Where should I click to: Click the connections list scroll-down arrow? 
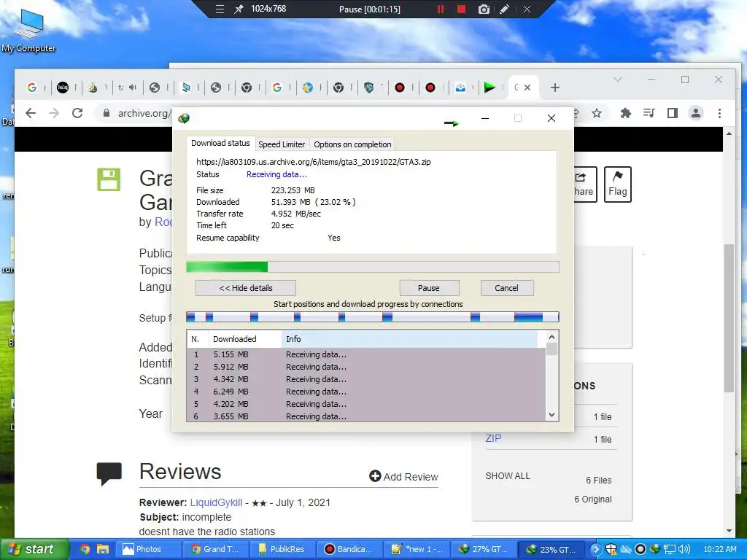click(x=551, y=415)
